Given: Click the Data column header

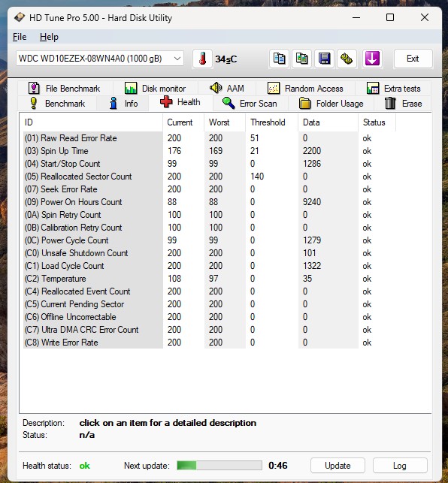Looking at the screenshot, I should pos(328,122).
